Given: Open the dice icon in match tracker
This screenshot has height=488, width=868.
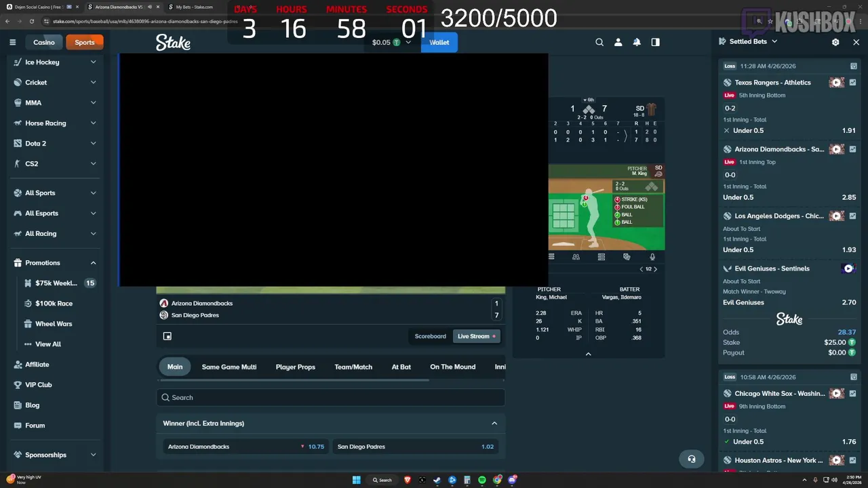Looking at the screenshot, I should (x=627, y=257).
